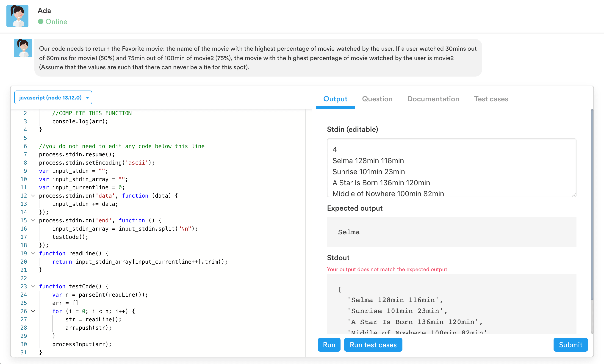Click the green Online status indicator
This screenshot has width=604, height=364.
41,22
